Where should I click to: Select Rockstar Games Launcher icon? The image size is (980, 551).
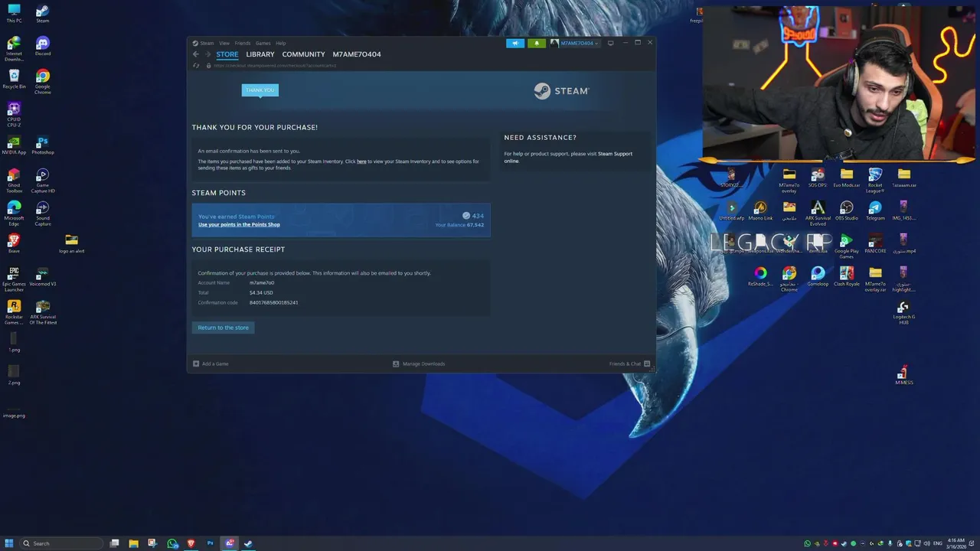(x=14, y=311)
